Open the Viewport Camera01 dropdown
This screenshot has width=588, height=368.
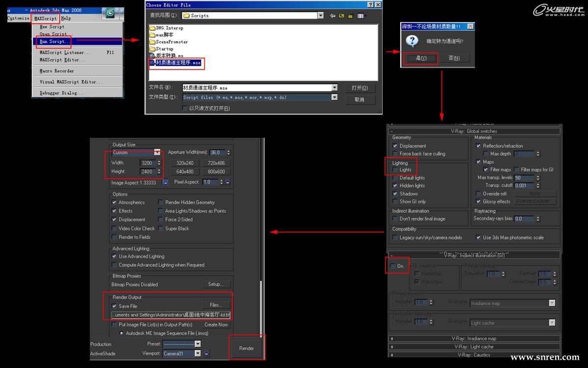pyautogui.click(x=197, y=353)
